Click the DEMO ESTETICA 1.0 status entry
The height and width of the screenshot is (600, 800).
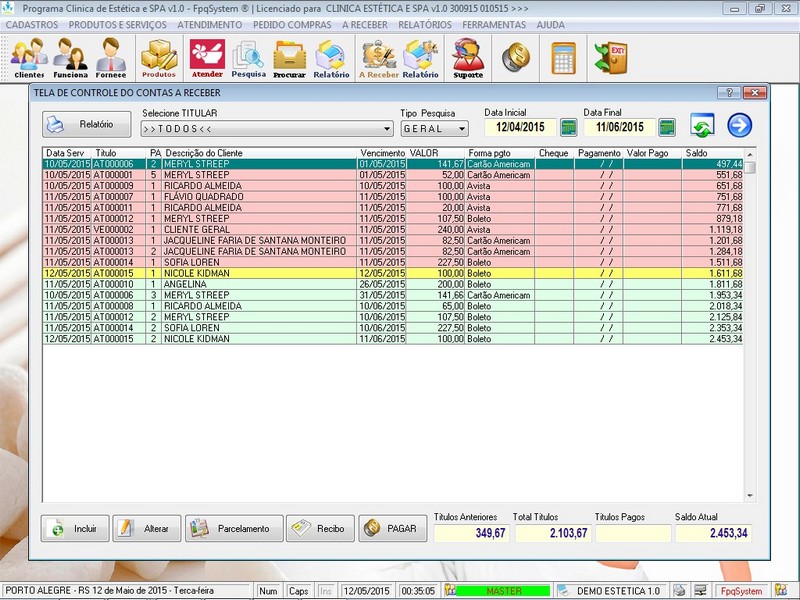[x=618, y=591]
